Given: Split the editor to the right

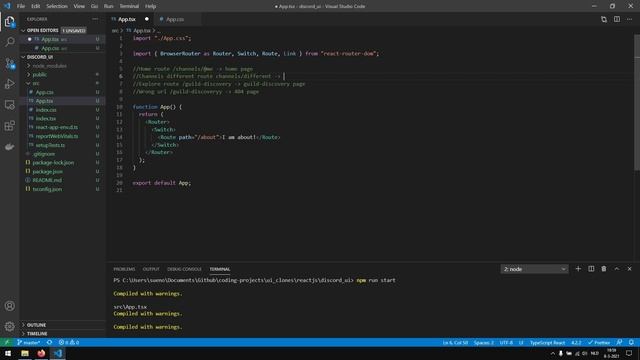Looking at the screenshot, I should (x=617, y=19).
